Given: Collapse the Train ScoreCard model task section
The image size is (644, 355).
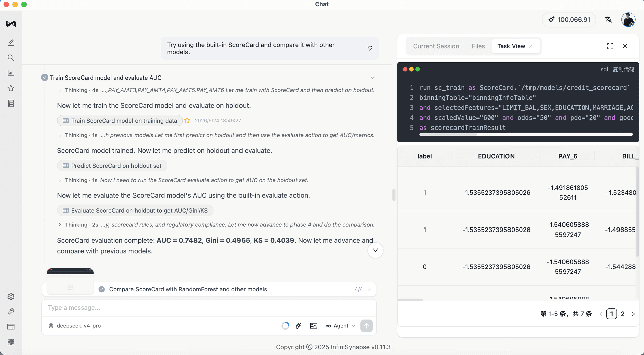Looking at the screenshot, I should click(372, 78).
